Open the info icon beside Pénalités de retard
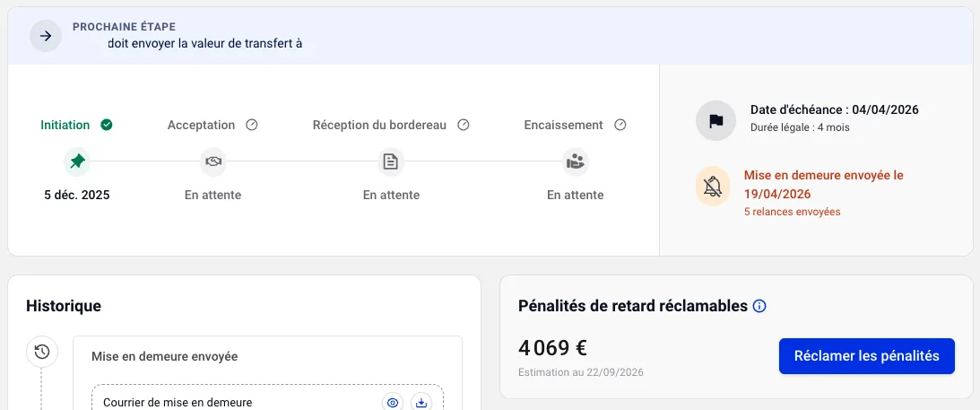 759,306
